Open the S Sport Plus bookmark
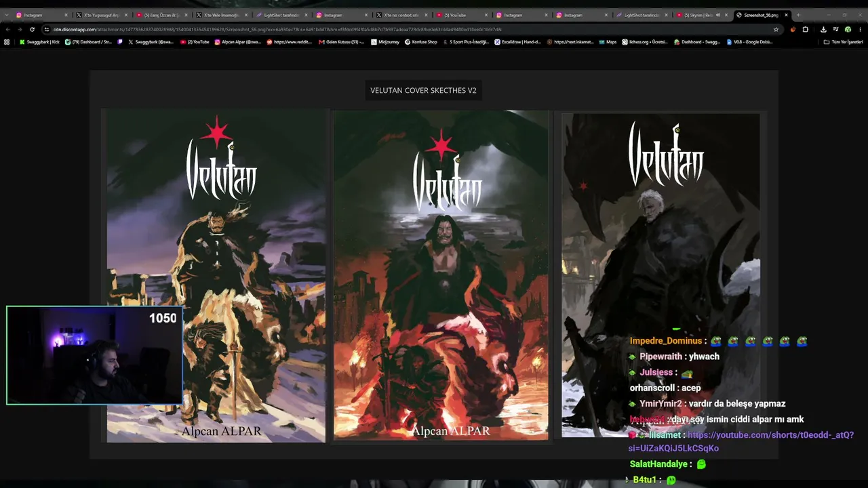868x488 pixels. pyautogui.click(x=465, y=42)
